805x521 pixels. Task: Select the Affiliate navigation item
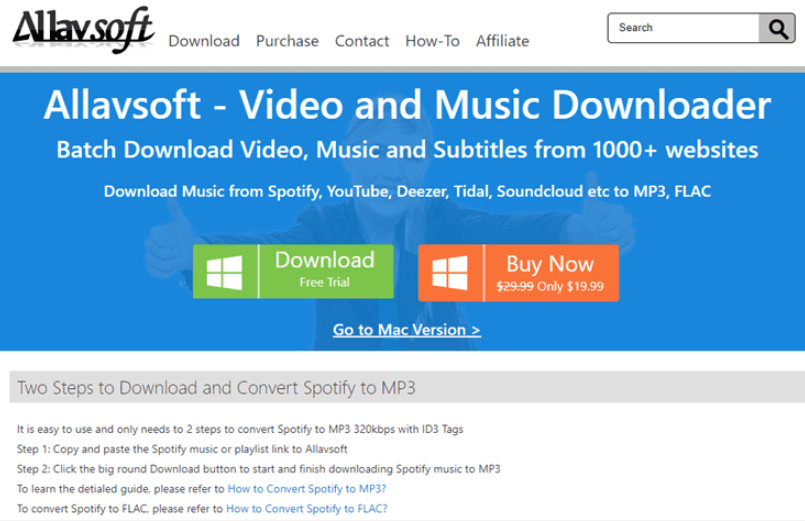click(x=502, y=41)
